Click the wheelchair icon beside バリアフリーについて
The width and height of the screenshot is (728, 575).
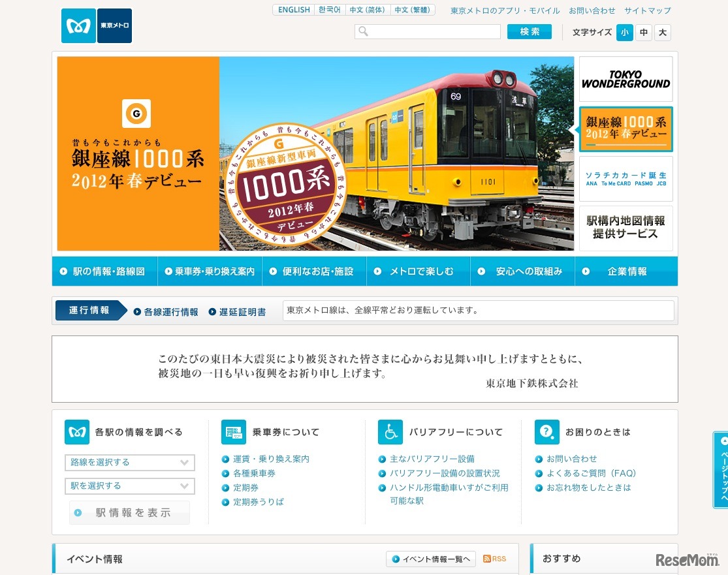pyautogui.click(x=390, y=432)
